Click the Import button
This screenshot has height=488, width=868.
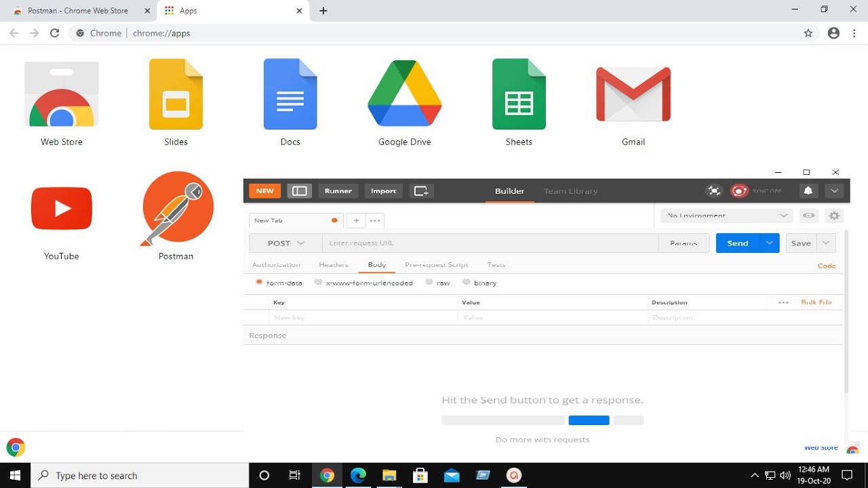click(x=384, y=191)
